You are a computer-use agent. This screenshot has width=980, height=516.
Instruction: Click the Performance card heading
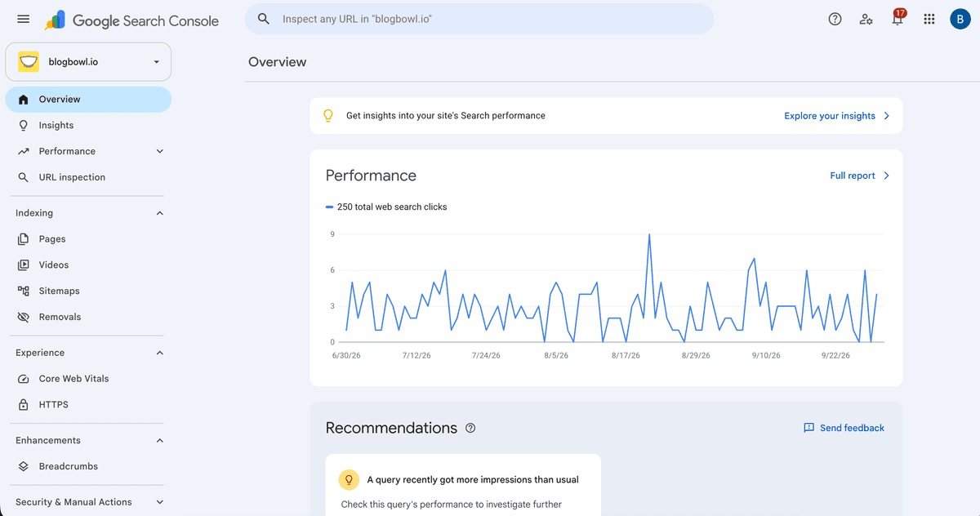click(x=371, y=176)
